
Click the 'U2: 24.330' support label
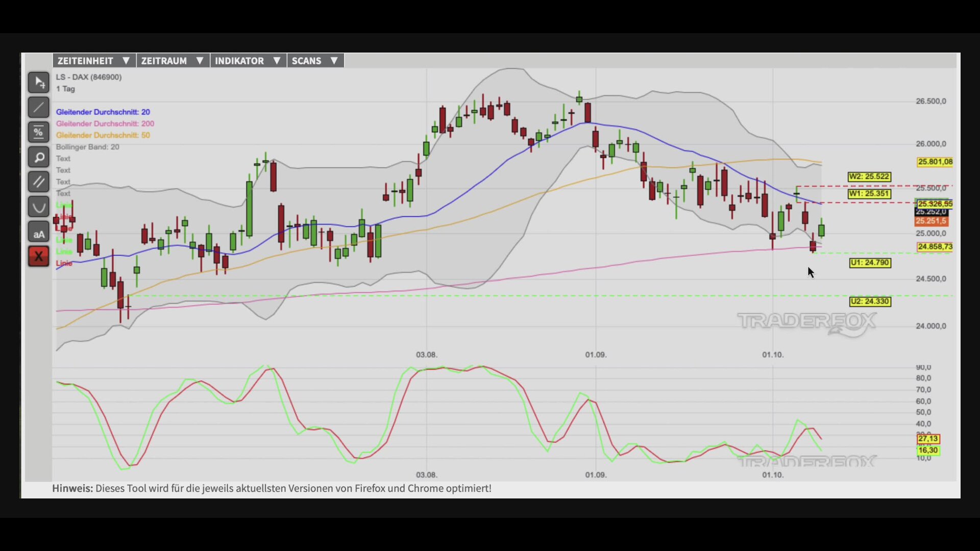coord(870,302)
